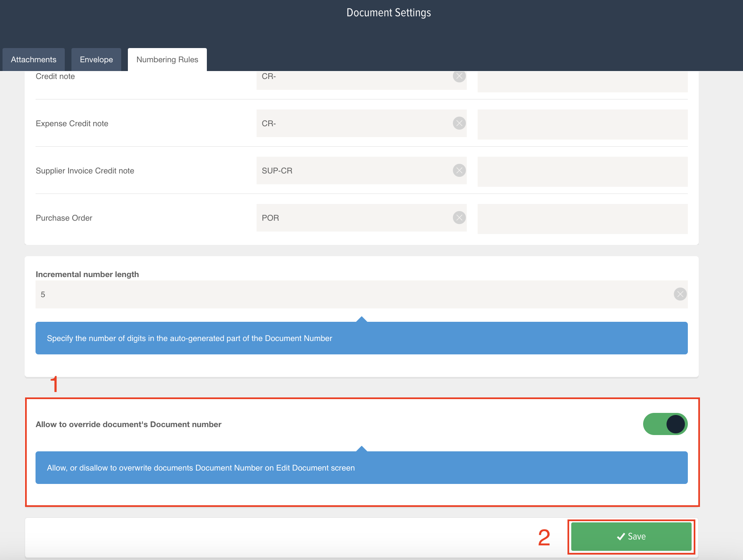Open the Numbering Rules tab
This screenshot has width=743, height=560.
tap(167, 59)
